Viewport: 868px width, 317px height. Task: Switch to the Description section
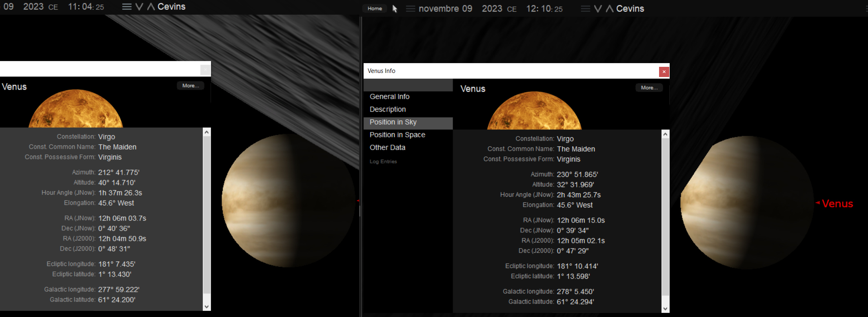388,109
